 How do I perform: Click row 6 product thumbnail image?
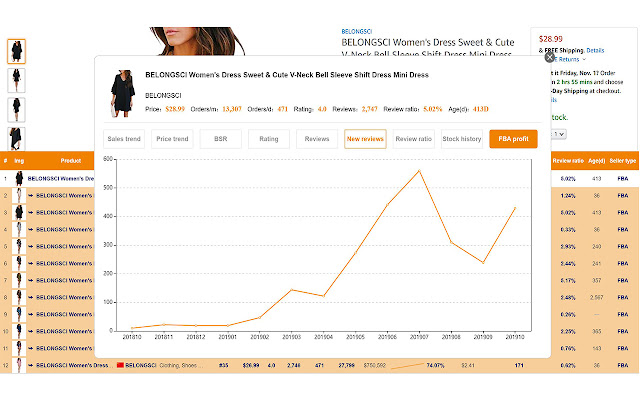[19, 263]
